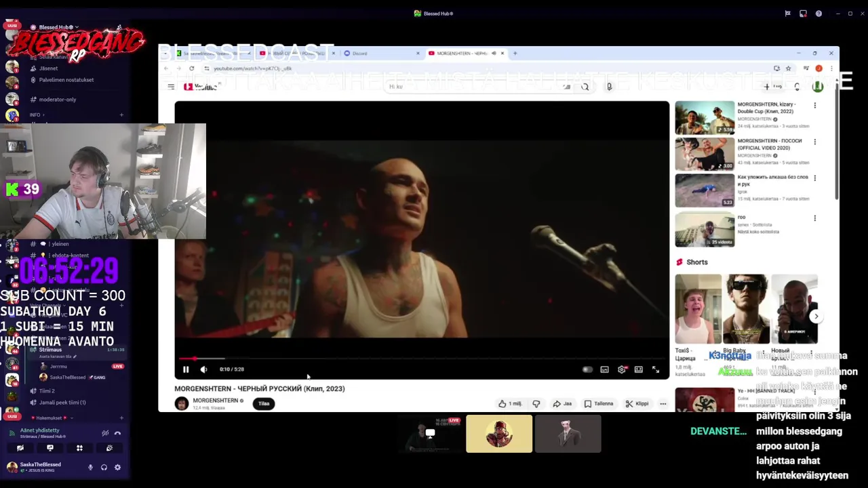Mute the YouTube player volume
This screenshot has width=868, height=488.
(x=203, y=369)
